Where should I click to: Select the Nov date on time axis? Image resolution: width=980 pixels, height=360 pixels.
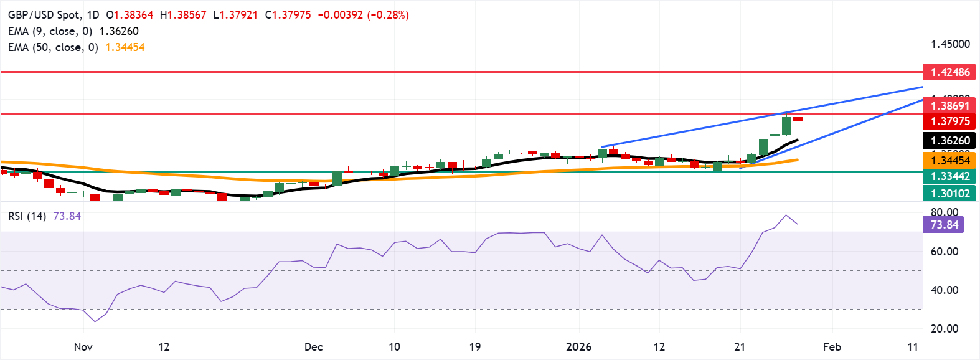tap(83, 347)
